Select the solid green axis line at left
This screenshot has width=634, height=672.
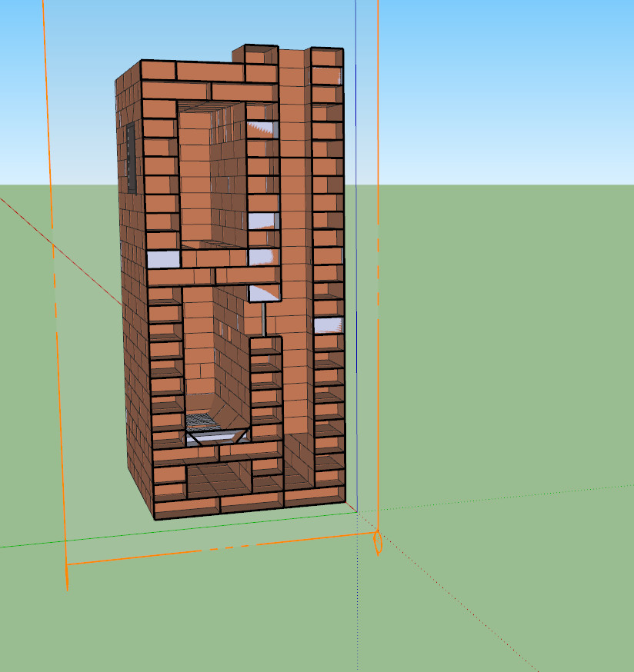pyautogui.click(x=31, y=543)
